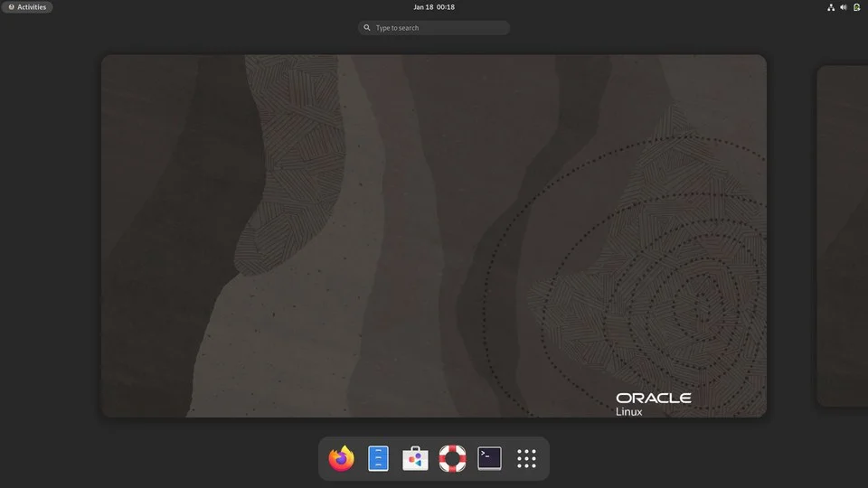Screen dimensions: 868x488
Task: Focus the Type to search field
Action: coord(434,28)
